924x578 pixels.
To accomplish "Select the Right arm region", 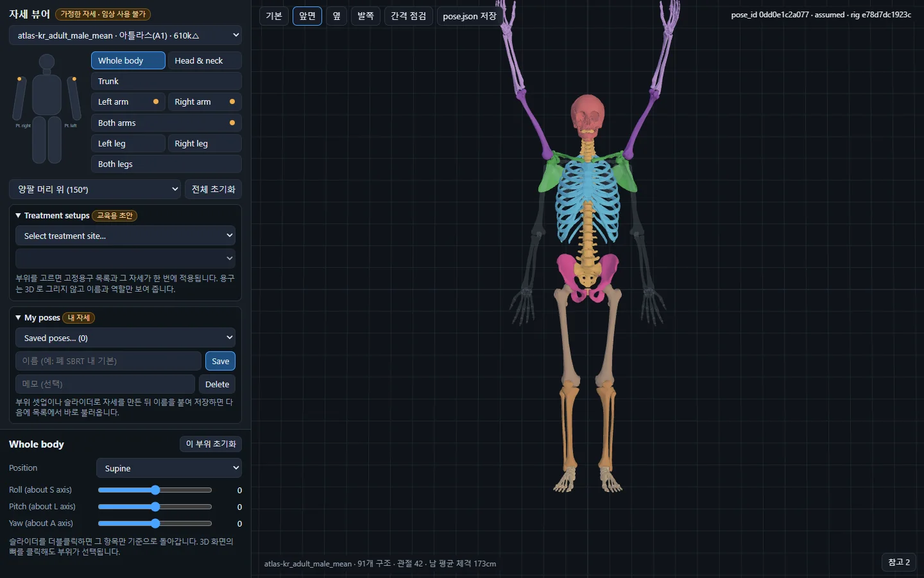I will [x=205, y=101].
